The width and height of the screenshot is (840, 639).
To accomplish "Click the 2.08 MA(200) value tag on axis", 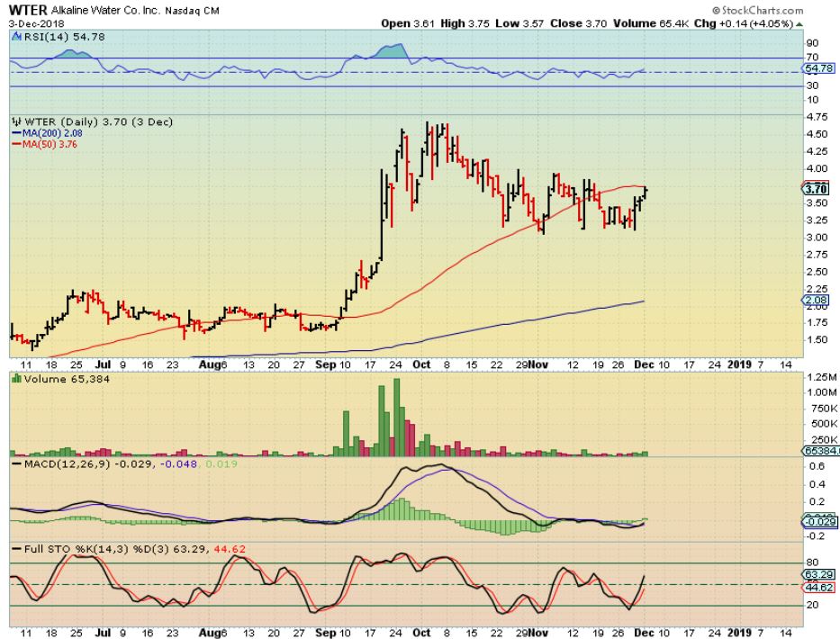I will 816,301.
